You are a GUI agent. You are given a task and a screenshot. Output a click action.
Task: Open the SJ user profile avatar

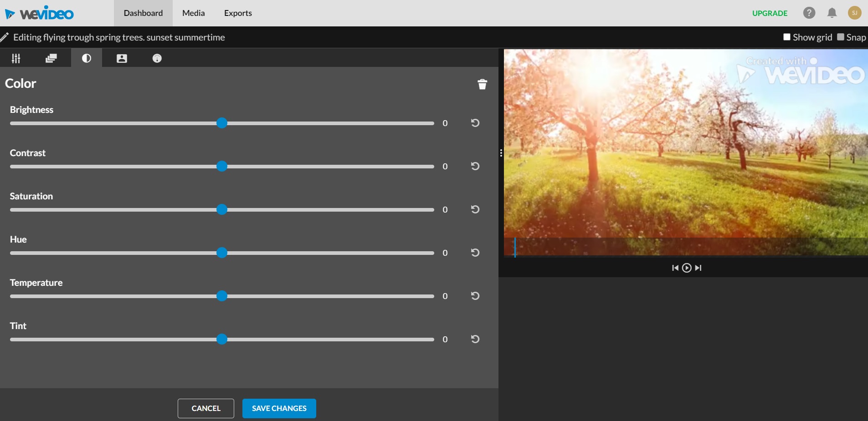click(855, 13)
